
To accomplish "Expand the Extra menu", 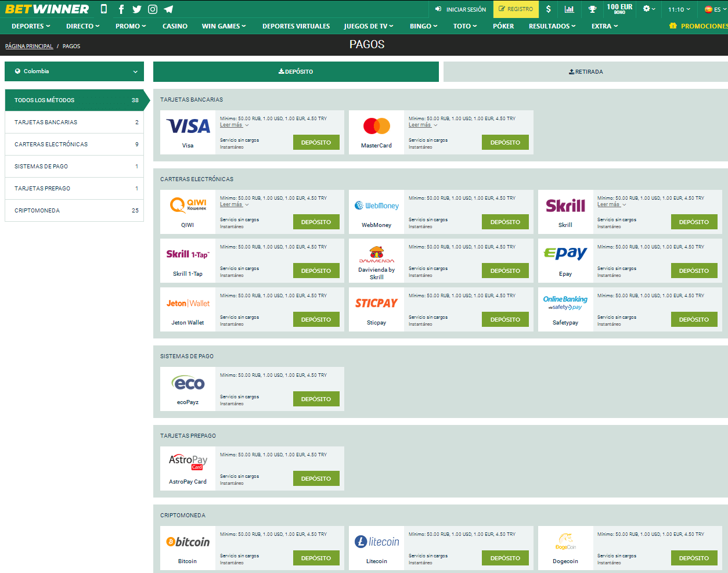I will pyautogui.click(x=605, y=26).
